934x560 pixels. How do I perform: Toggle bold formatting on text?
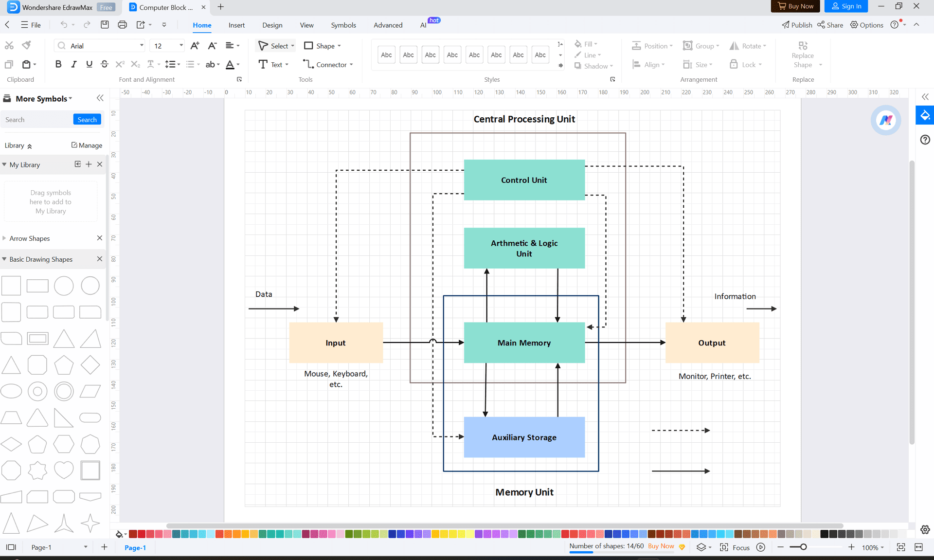pyautogui.click(x=59, y=65)
